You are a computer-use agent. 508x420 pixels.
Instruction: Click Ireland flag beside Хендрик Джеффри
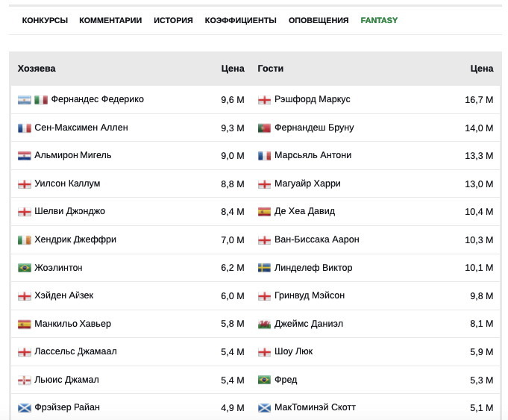pyautogui.click(x=25, y=240)
